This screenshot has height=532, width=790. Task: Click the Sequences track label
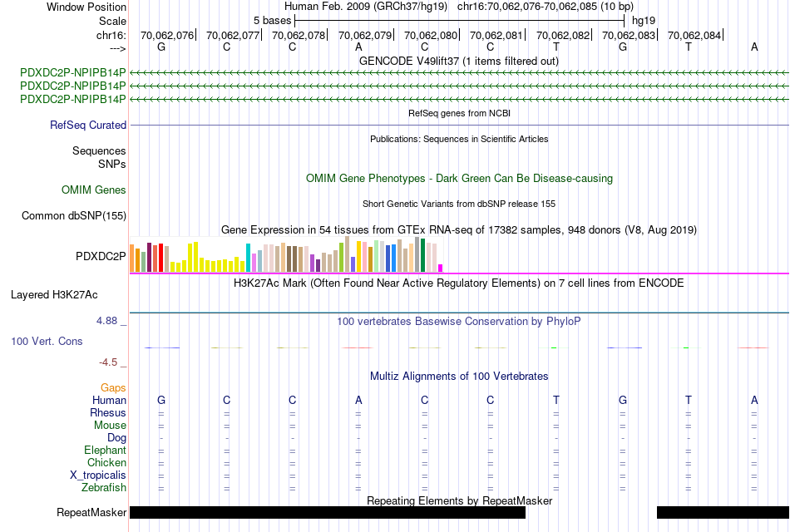coord(99,150)
